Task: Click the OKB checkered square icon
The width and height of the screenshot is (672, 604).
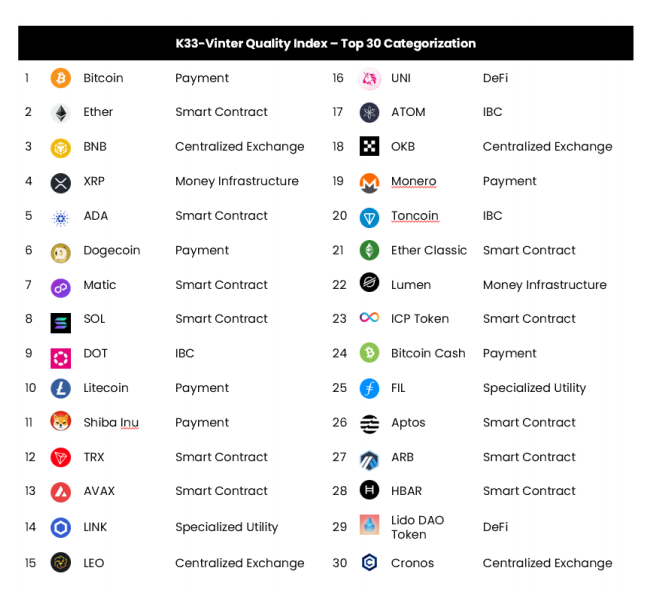Action: (369, 146)
